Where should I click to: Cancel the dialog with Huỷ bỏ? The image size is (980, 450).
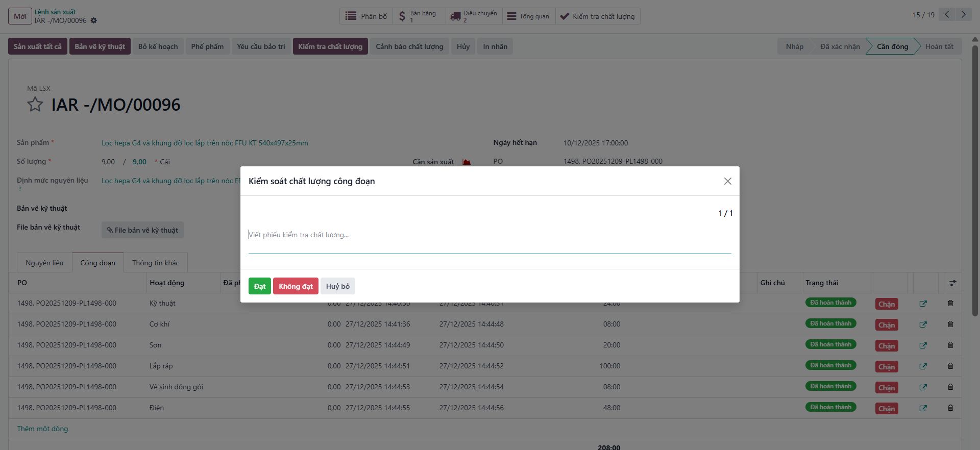[338, 286]
